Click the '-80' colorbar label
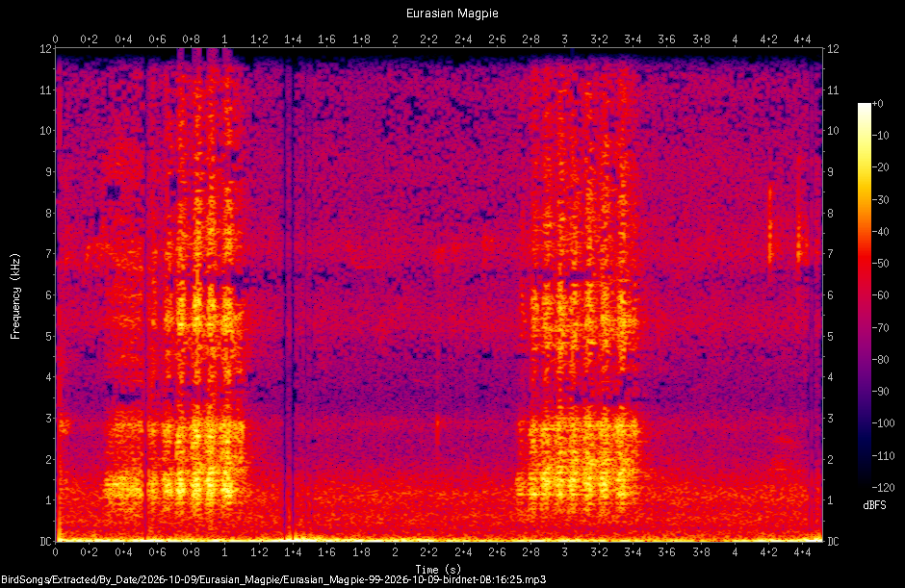 [881, 360]
